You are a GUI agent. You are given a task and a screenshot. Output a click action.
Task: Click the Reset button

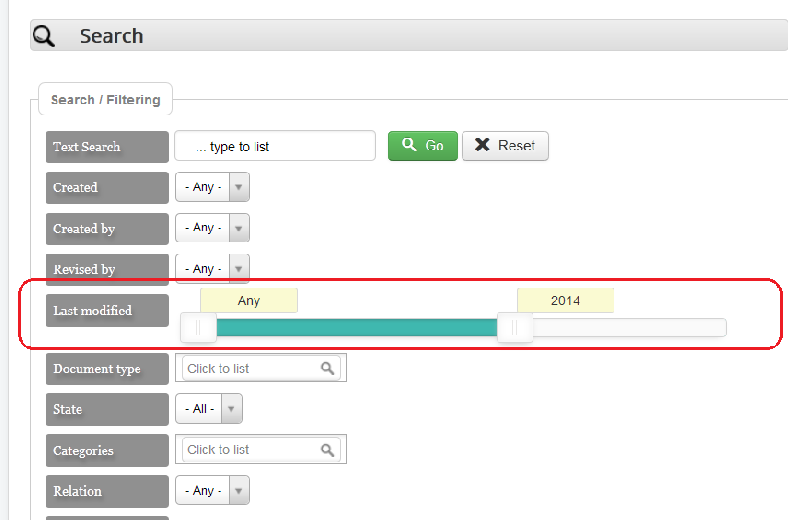pos(506,146)
